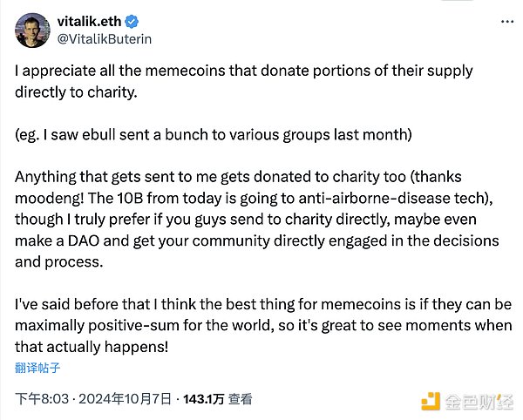This screenshot has width=523, height=420.
Task: Click 翻译帖子 to translate the post
Action: [38, 369]
